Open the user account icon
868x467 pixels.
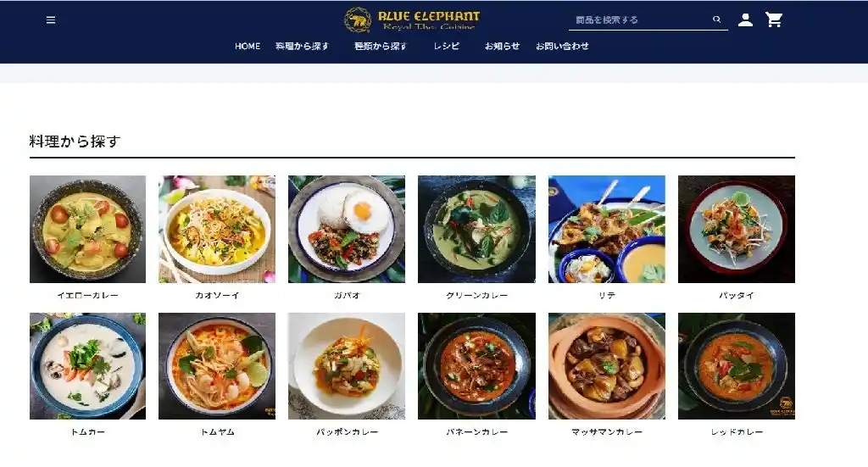745,20
